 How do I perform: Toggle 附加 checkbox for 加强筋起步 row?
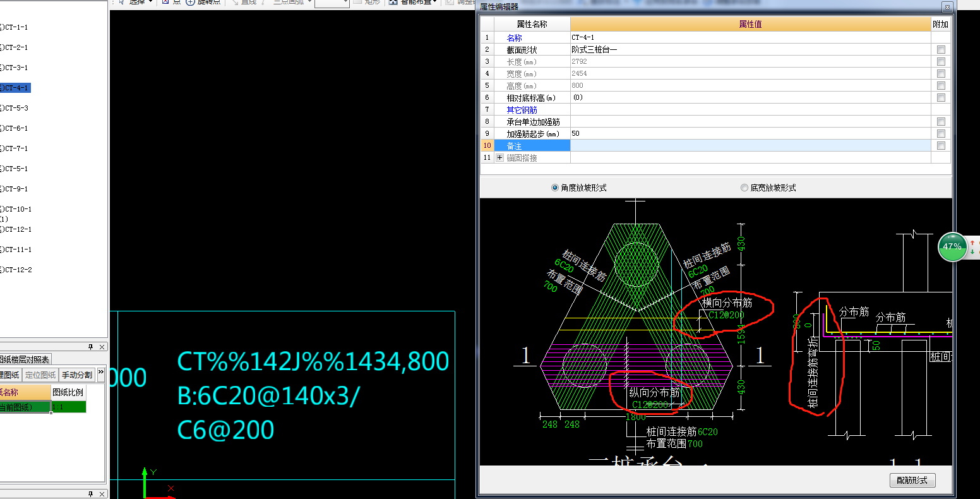pyautogui.click(x=941, y=133)
